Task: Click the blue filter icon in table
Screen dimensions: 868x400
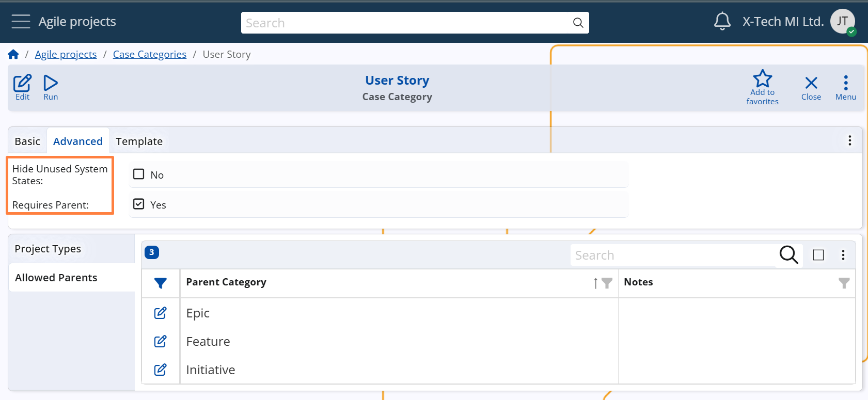Action: click(161, 283)
